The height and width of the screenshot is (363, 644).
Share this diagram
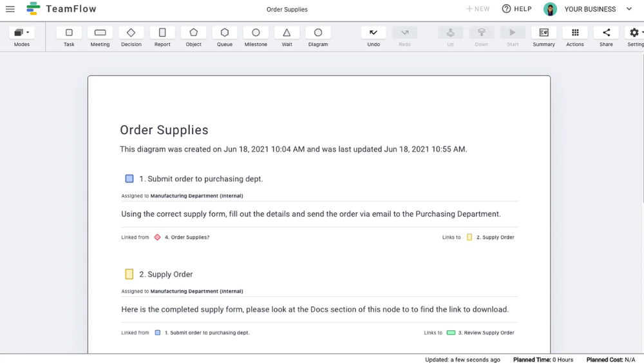[x=606, y=33]
